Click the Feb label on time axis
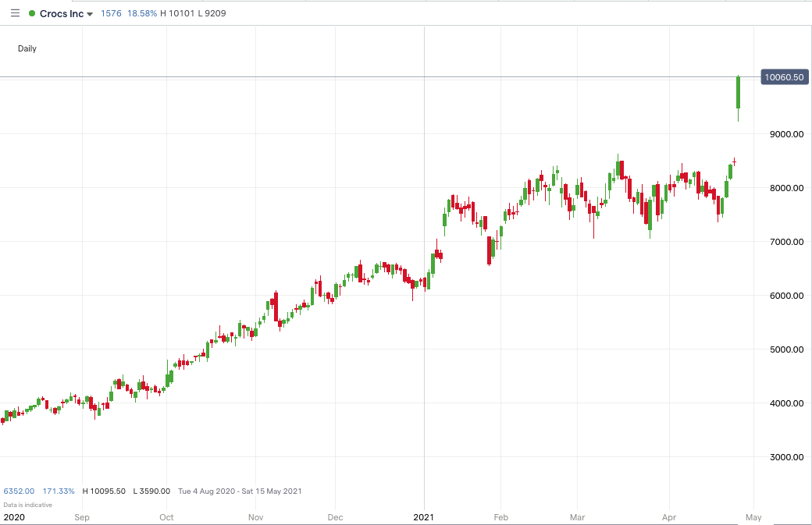This screenshot has height=525, width=812. click(500, 517)
